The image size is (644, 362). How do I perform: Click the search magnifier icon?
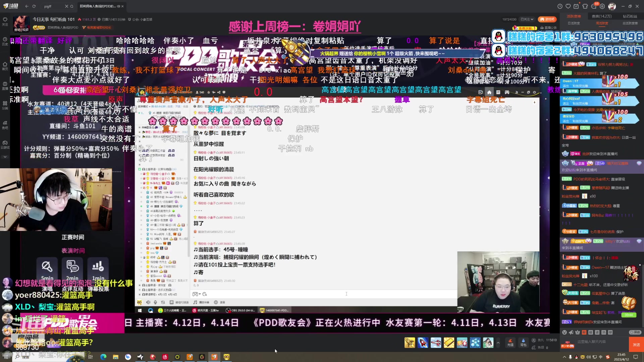72,6
